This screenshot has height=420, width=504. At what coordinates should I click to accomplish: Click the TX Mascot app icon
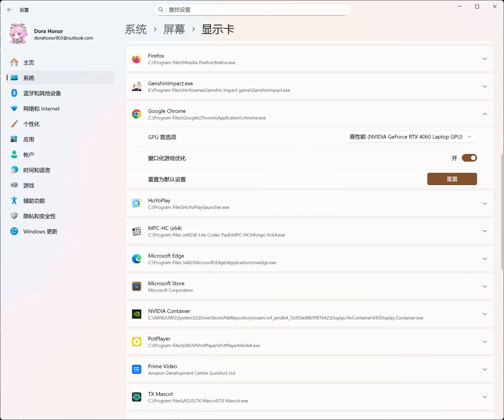tap(137, 397)
